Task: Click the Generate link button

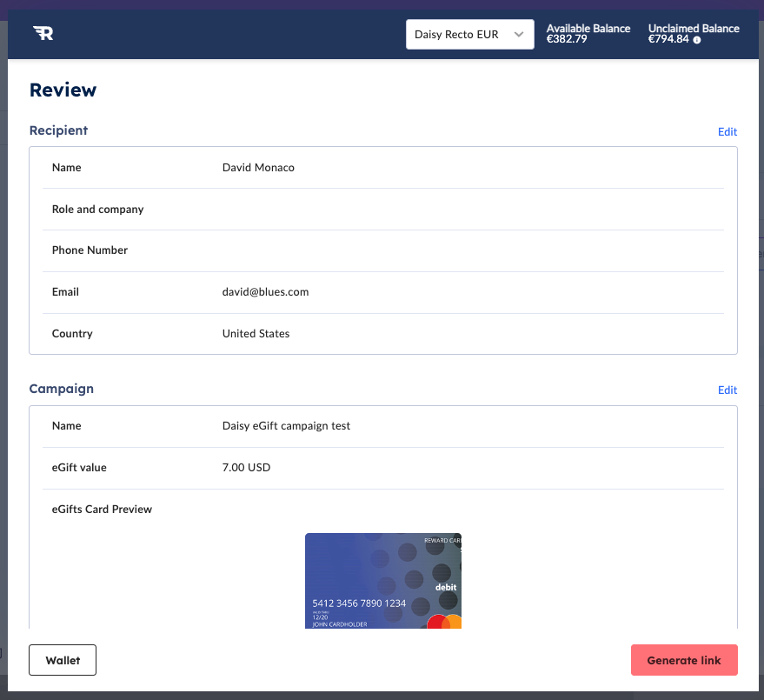Action: [684, 660]
